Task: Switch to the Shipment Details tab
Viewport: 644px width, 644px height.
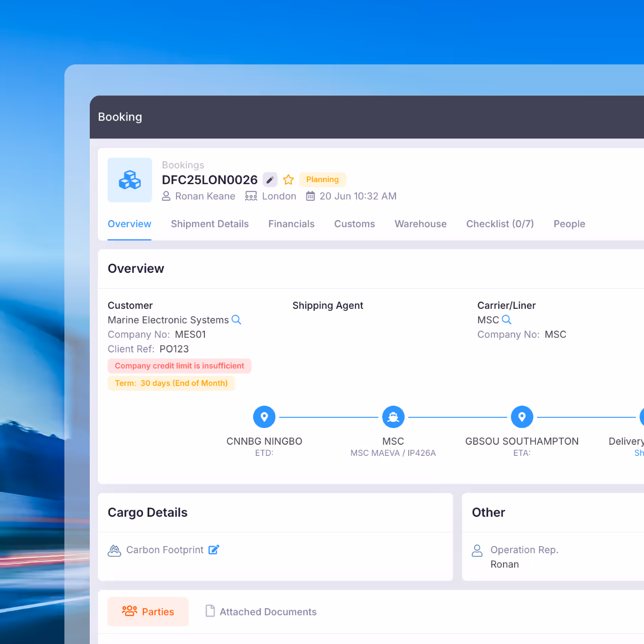Action: 210,224
